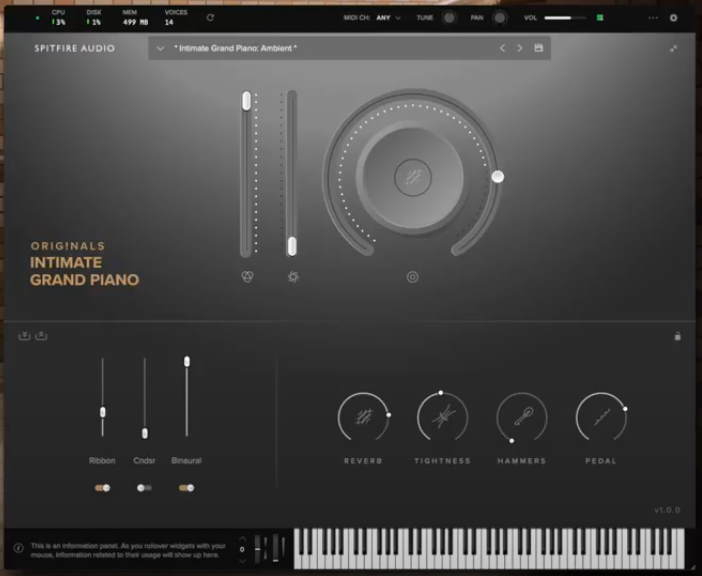Disable the Binaural mic toggle switch
Image resolution: width=702 pixels, height=576 pixels.
tap(187, 488)
